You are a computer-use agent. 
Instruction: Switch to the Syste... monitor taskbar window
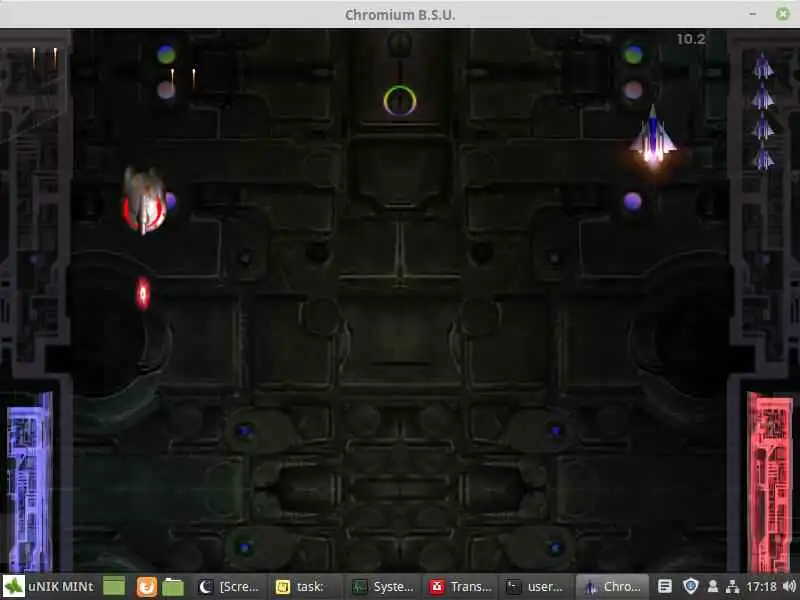coord(383,587)
